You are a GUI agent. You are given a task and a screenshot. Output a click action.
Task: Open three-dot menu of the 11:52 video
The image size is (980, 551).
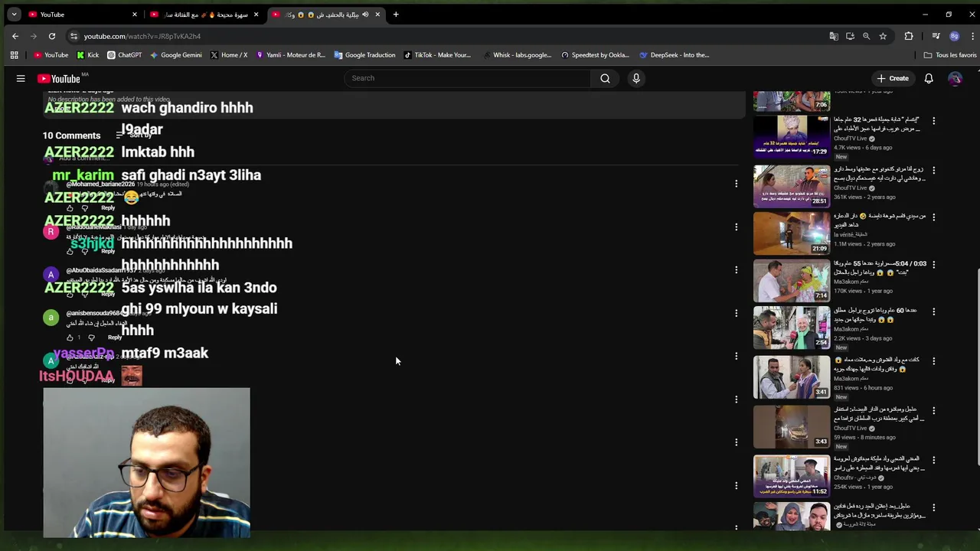coord(933,459)
